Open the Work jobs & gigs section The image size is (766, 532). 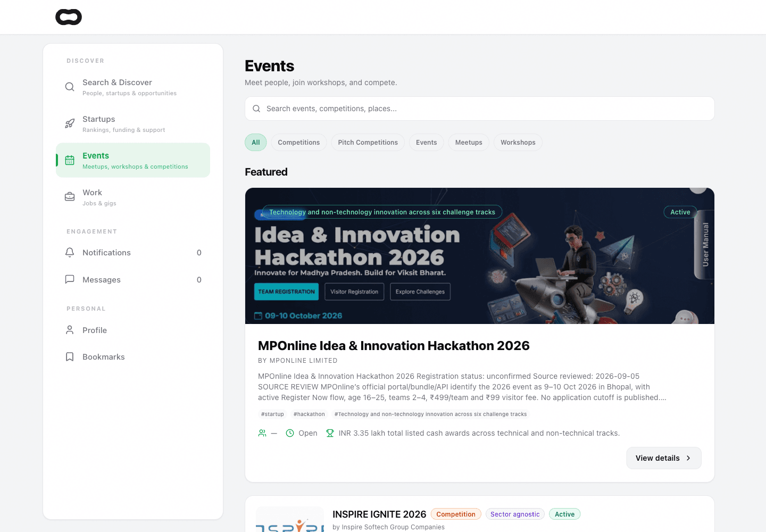point(133,197)
